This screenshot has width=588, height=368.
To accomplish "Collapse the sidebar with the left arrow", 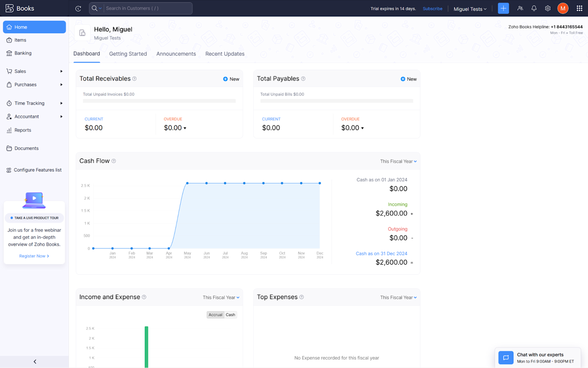I will 34,362.
